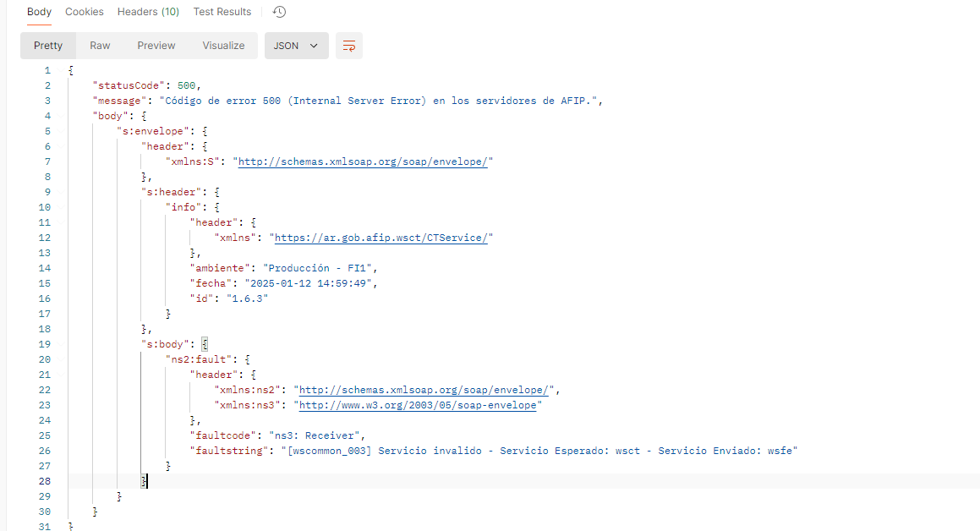Select the Pretty view mode
Screen dimensions: 980x531
48,46
